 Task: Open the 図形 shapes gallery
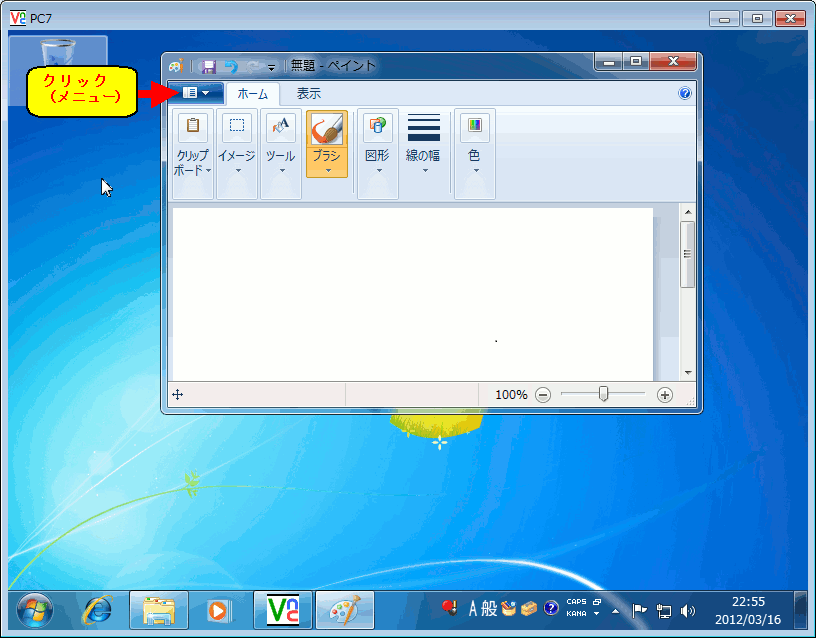coord(377,150)
